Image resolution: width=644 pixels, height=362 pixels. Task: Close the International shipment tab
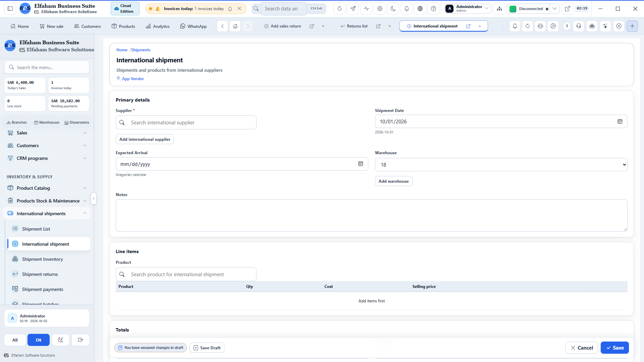[x=480, y=26]
